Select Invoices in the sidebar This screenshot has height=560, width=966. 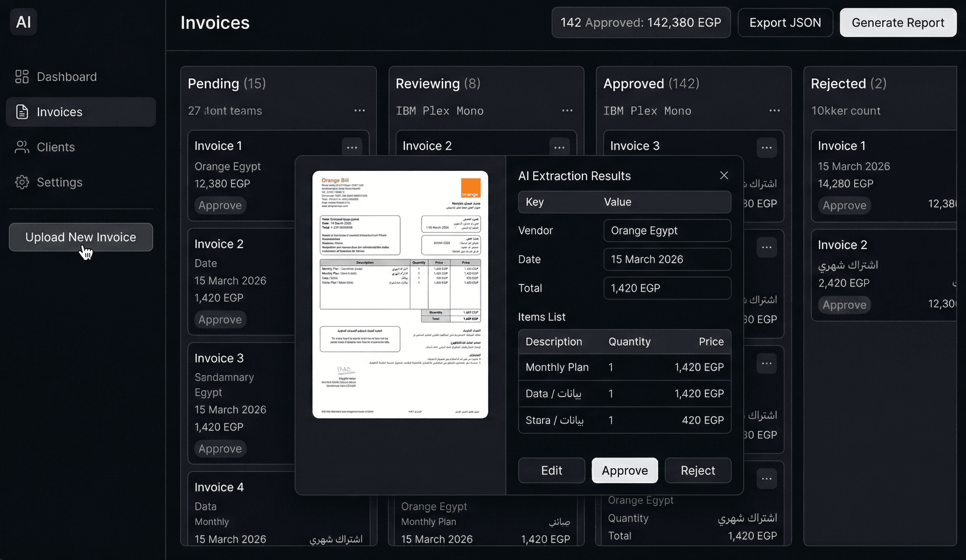81,112
